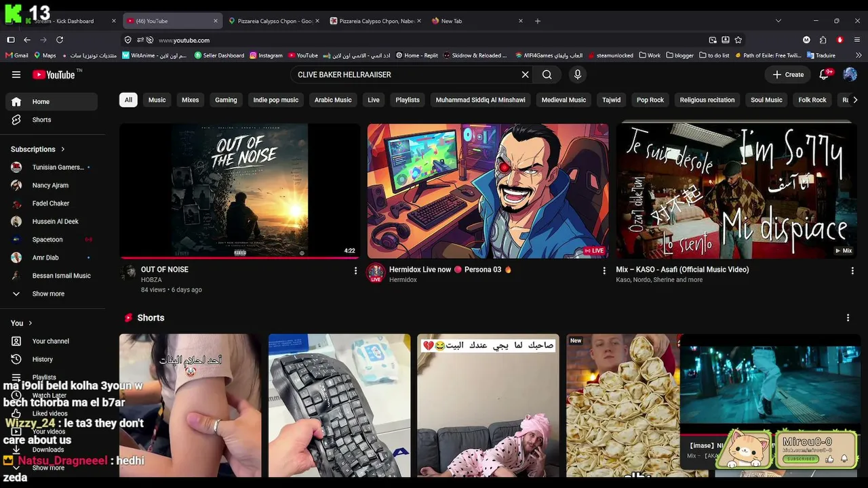The image size is (868, 488).
Task: Select the Soul Music chip
Action: [x=766, y=100]
